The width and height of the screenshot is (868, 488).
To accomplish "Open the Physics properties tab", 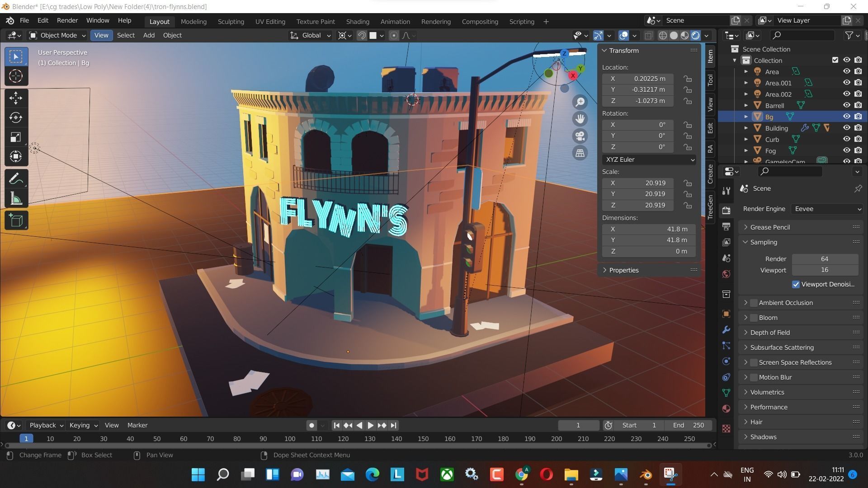I will [x=726, y=361].
